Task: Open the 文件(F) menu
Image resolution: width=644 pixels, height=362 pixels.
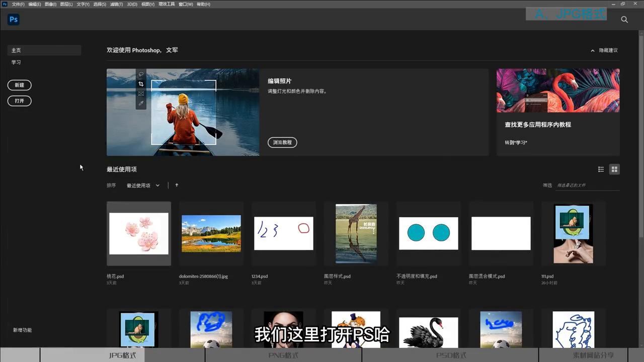Action: pos(18,4)
